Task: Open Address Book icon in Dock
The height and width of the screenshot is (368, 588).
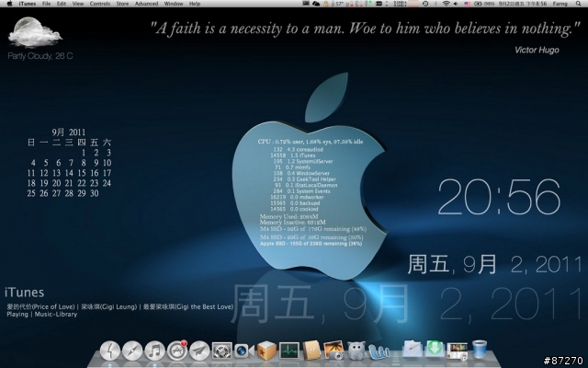Action: pos(312,351)
